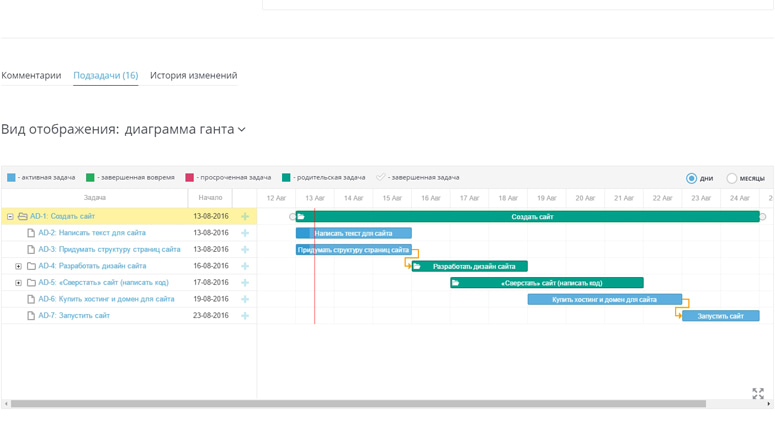Open task link AD-7: Запустить сайт
Image resolution: width=775 pixels, height=430 pixels.
click(74, 316)
